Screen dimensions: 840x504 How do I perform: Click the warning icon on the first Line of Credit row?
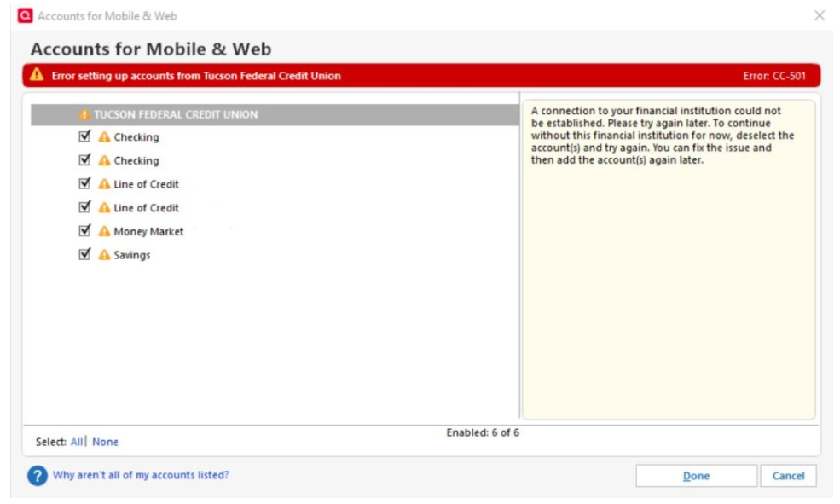(x=104, y=184)
